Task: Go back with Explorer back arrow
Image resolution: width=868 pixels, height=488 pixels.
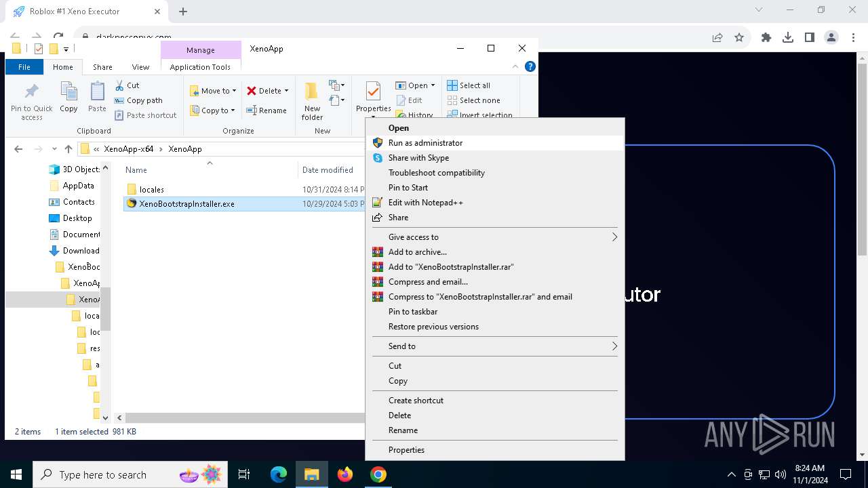Action: [x=18, y=149]
